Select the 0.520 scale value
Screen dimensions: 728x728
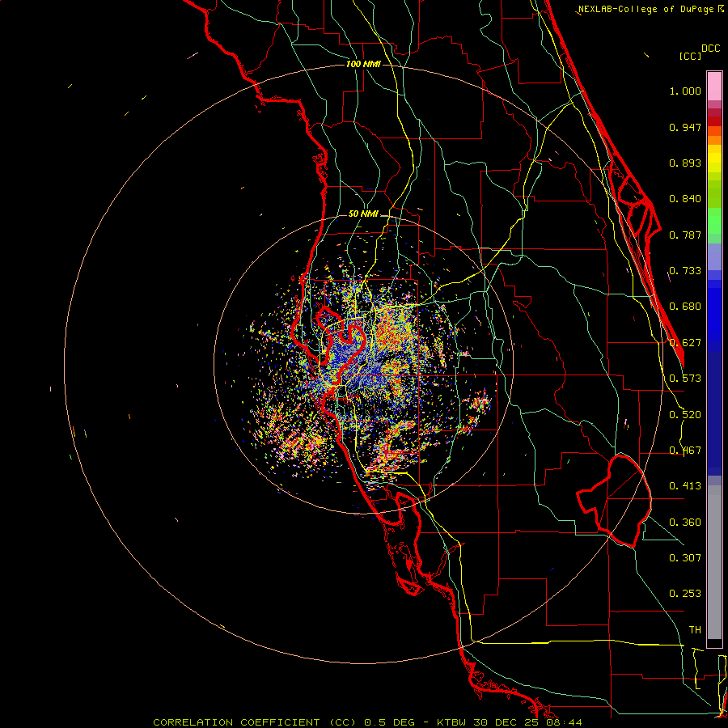point(685,415)
